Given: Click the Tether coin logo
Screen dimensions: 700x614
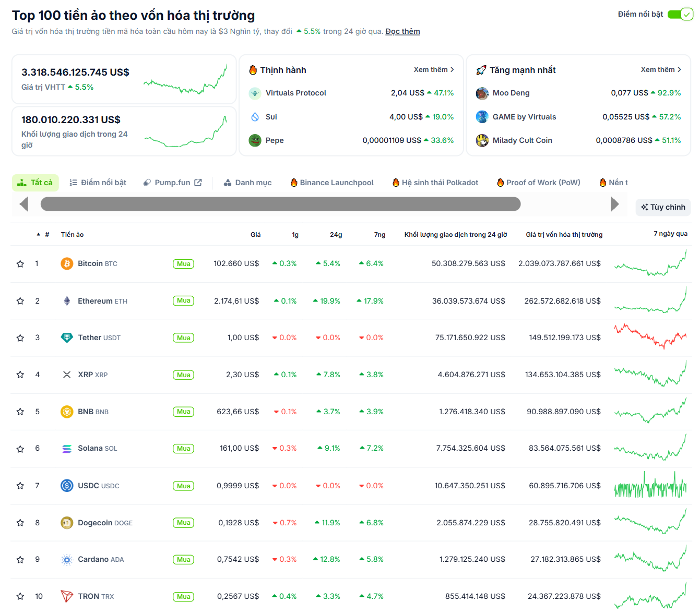Looking at the screenshot, I should 67,338.
